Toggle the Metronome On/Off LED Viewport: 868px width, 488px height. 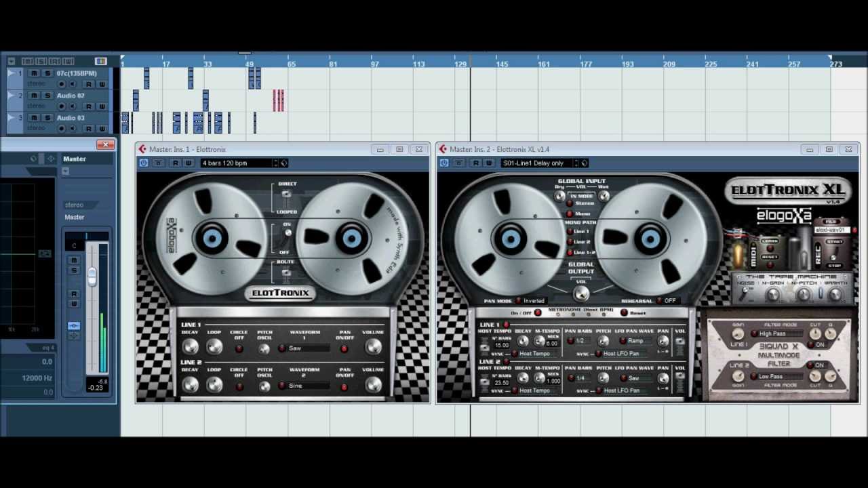click(x=538, y=313)
